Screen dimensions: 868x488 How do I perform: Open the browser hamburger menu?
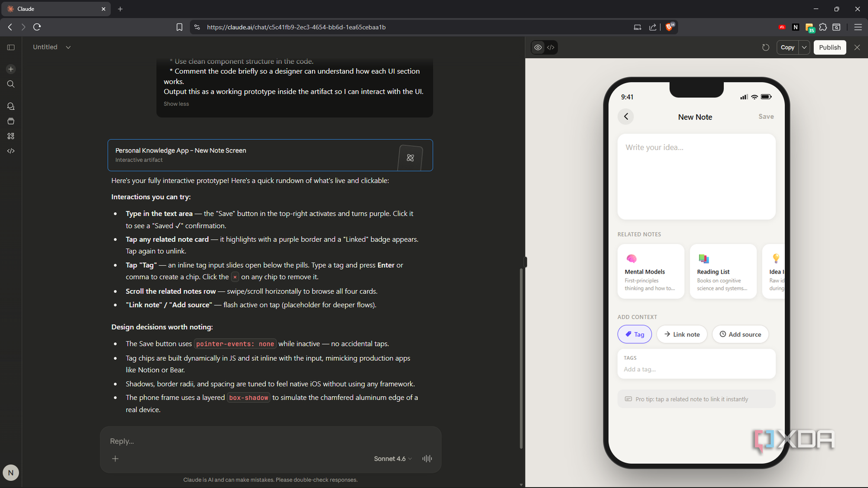(858, 27)
